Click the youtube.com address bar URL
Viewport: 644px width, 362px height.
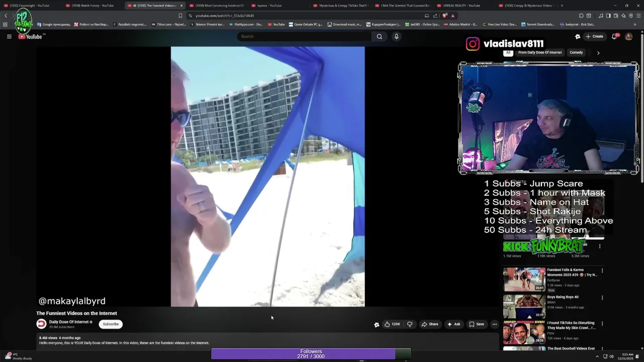(x=224, y=16)
